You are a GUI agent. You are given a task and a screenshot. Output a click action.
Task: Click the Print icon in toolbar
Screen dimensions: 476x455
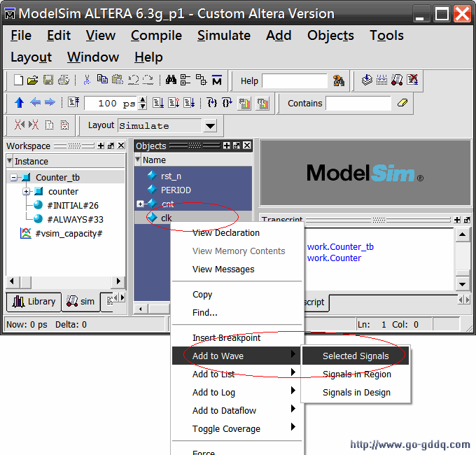(x=64, y=80)
